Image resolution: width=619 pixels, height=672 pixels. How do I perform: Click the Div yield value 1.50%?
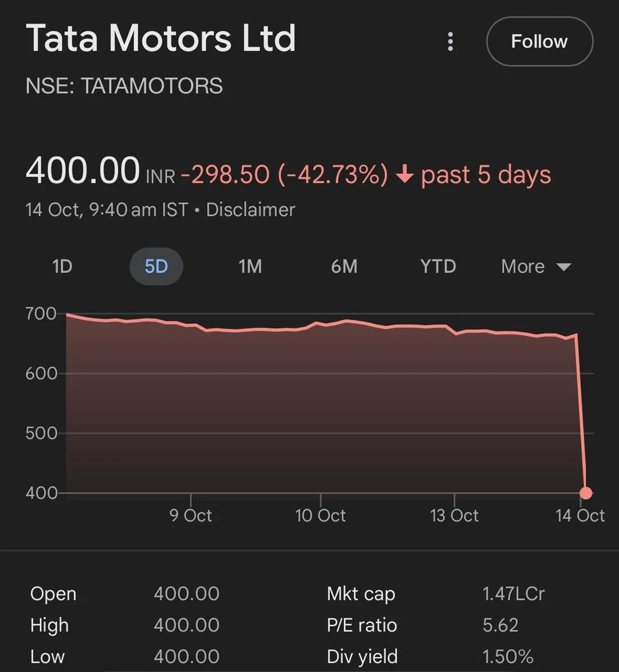508,656
